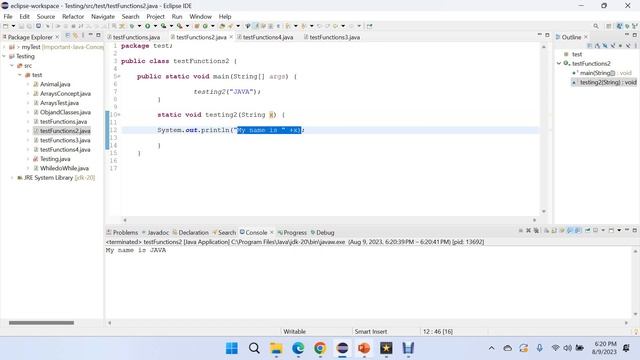The width and height of the screenshot is (640, 360).
Task: Open Eclipse from the Windows taskbar
Action: tap(342, 348)
